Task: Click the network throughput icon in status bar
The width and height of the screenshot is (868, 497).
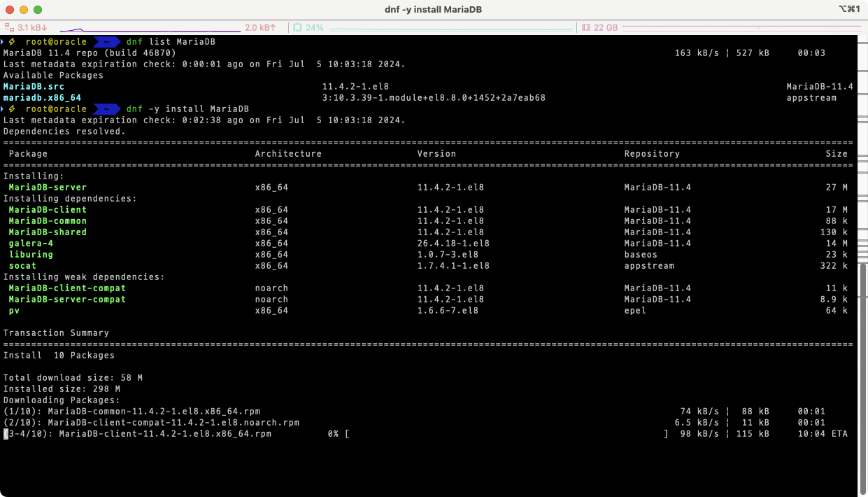Action: click(9, 28)
